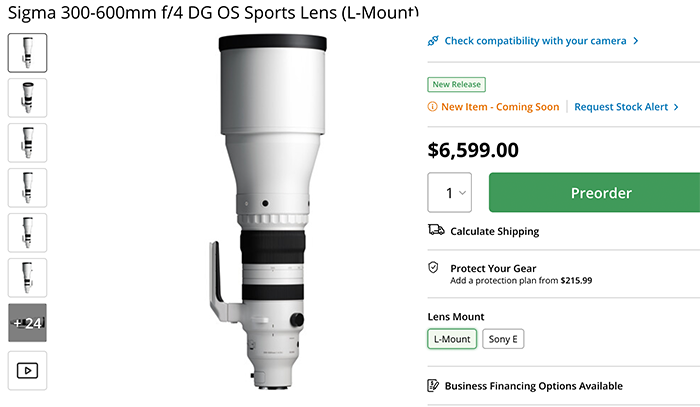Select the L-Mount lens mount option

coord(452,339)
